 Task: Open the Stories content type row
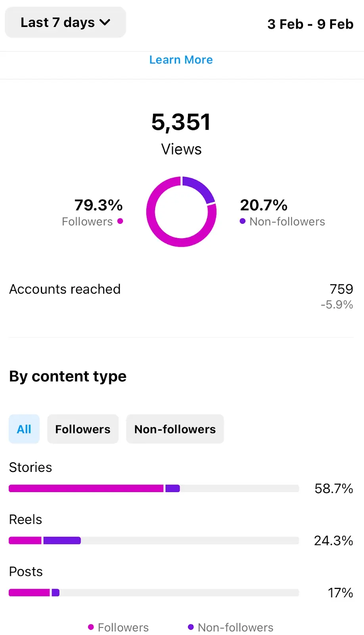(x=30, y=468)
